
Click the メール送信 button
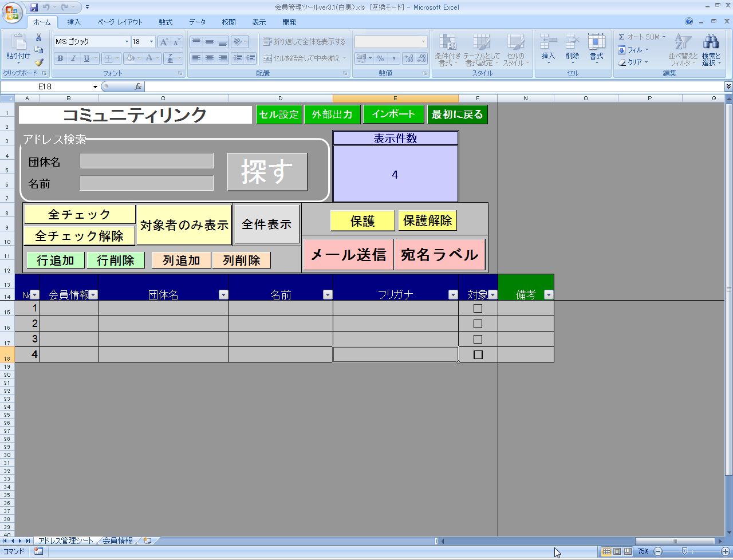point(348,255)
